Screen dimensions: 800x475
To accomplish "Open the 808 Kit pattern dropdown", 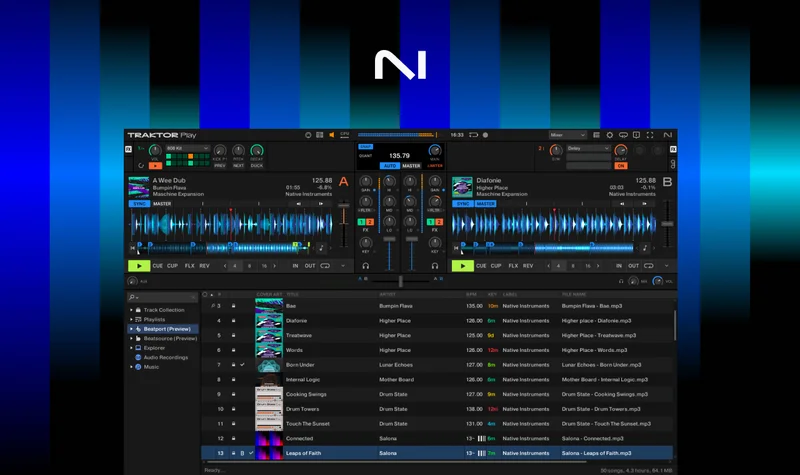I will click(187, 148).
